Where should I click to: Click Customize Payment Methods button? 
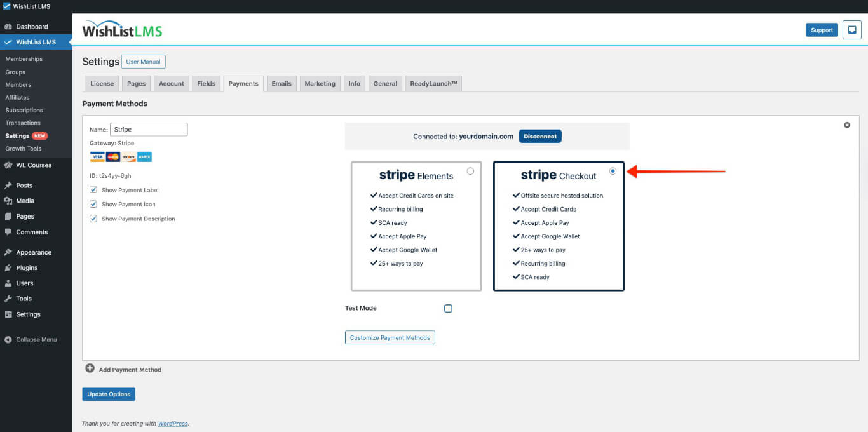[x=390, y=337]
